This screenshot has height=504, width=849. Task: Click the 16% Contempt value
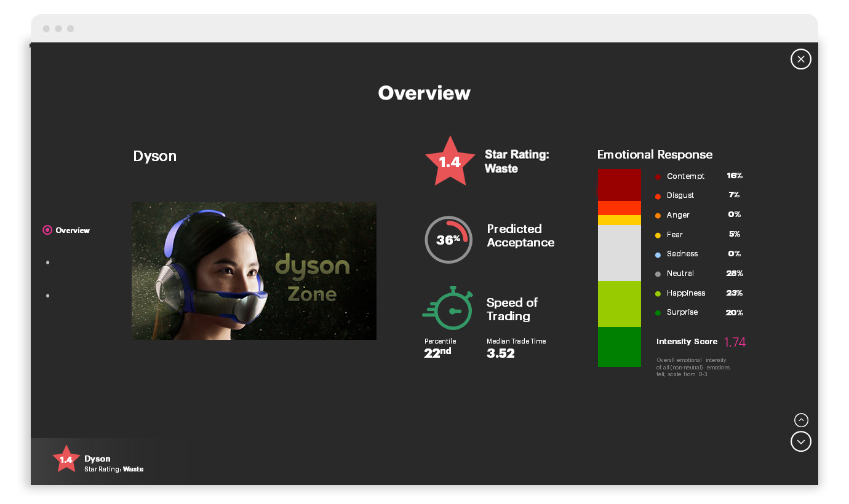pyautogui.click(x=735, y=176)
